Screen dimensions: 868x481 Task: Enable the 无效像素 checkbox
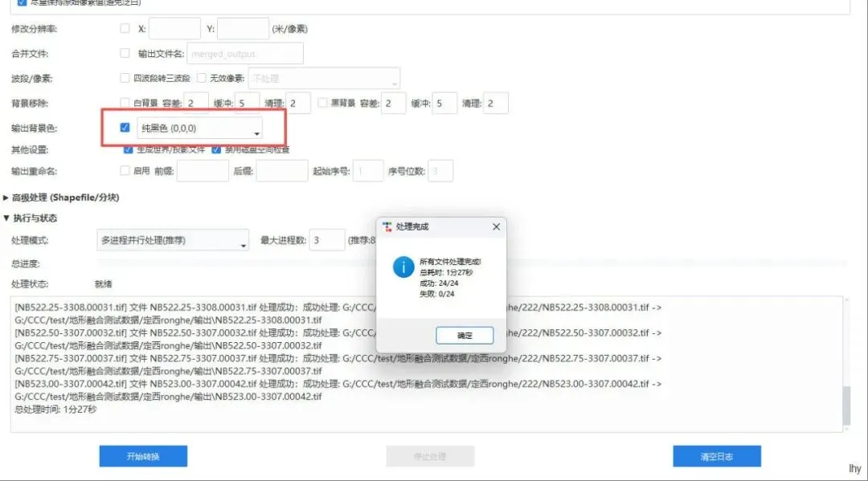(202, 78)
